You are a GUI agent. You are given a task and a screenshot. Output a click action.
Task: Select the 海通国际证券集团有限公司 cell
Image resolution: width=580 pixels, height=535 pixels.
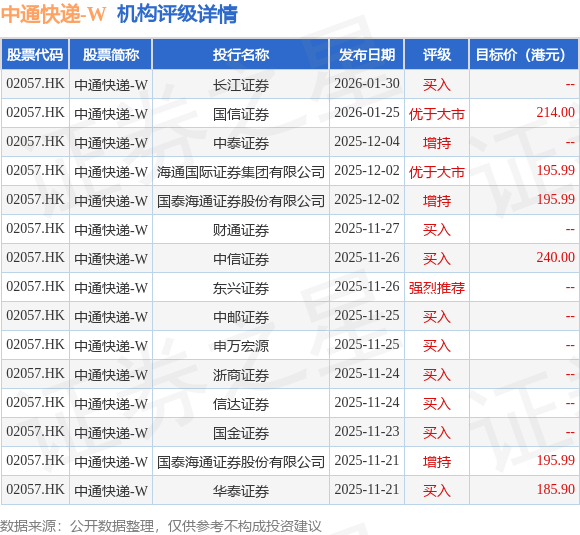(x=241, y=172)
